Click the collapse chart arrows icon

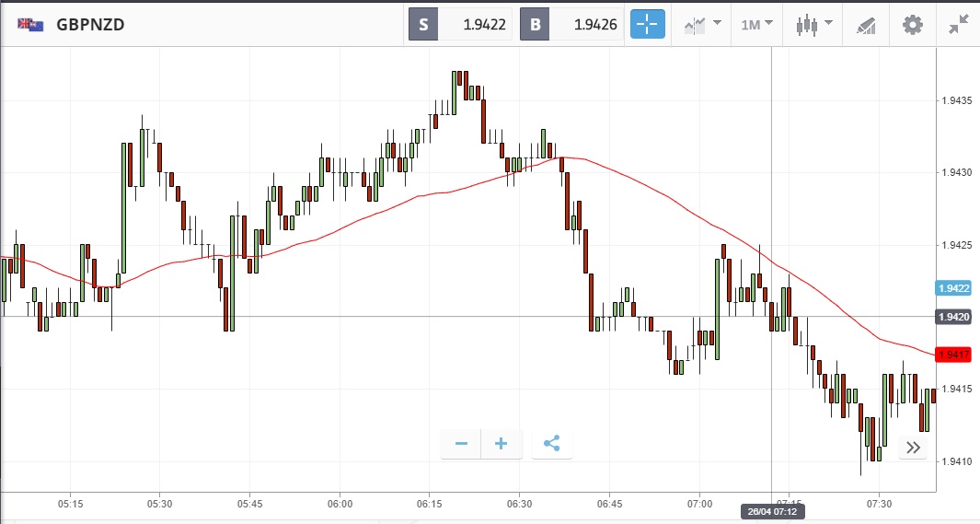(x=958, y=25)
